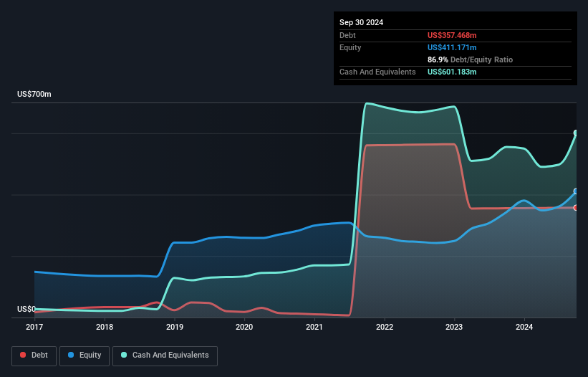The image size is (588, 377).
Task: Click the 2019 x-axis label
Action: (175, 327)
